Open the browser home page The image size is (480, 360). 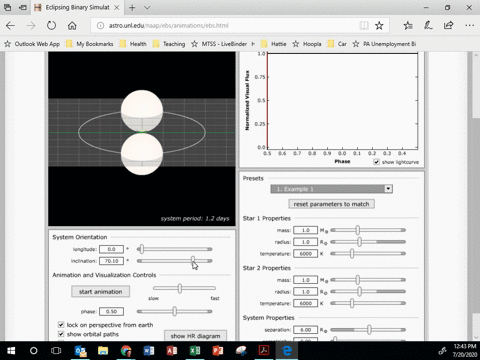pyautogui.click(x=72, y=25)
